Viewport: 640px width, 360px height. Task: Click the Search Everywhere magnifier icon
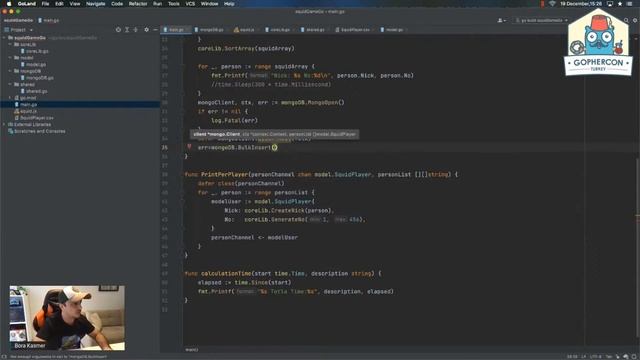click(x=626, y=20)
